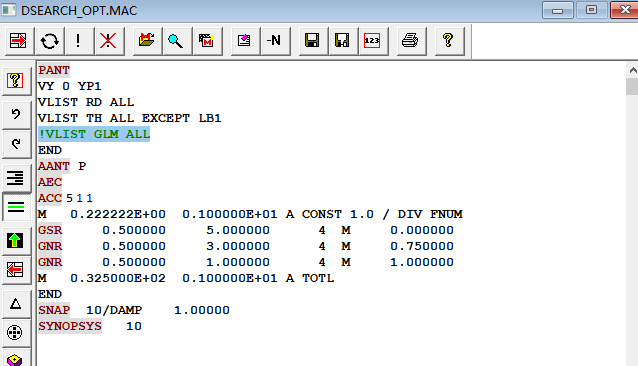The image size is (638, 366).
Task: Click the redo arrow in the sidebar
Action: pyautogui.click(x=15, y=144)
